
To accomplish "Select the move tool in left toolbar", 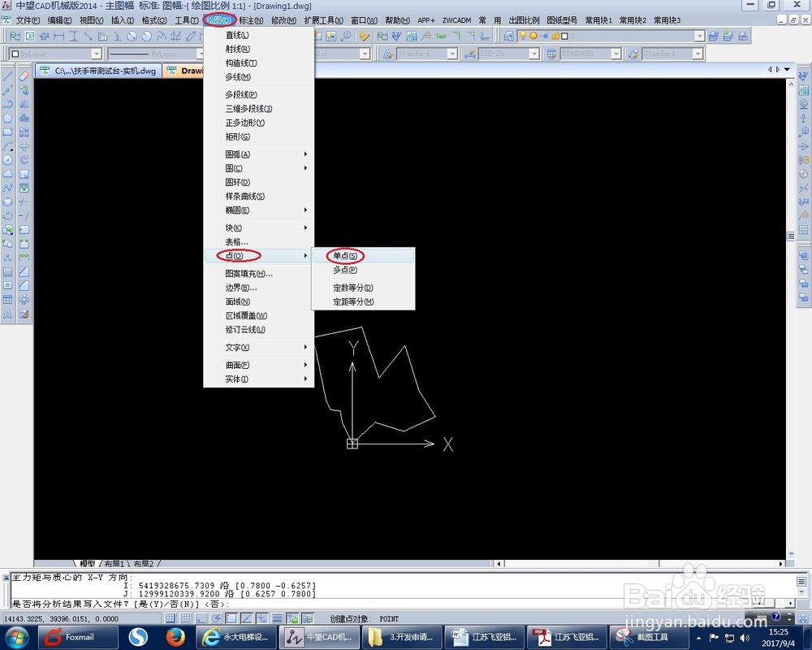I will (24, 145).
